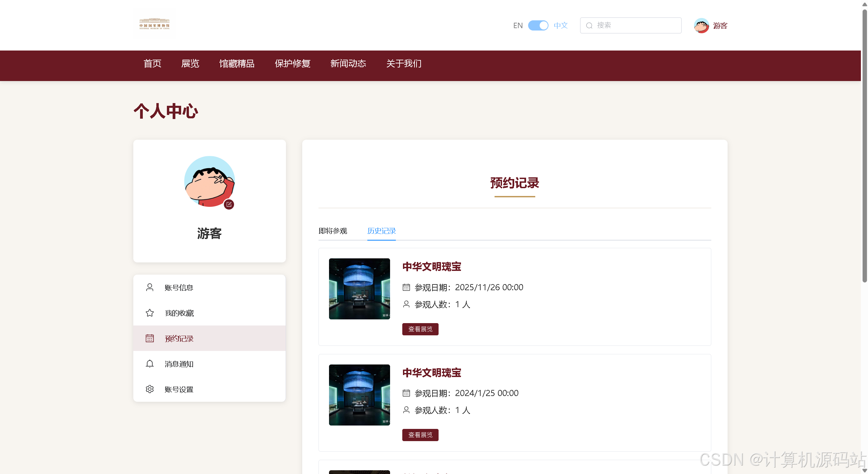Screen dimensions: 868x474
Task: Click 查看展览 for the 2025/11/26 booking
Action: point(420,329)
